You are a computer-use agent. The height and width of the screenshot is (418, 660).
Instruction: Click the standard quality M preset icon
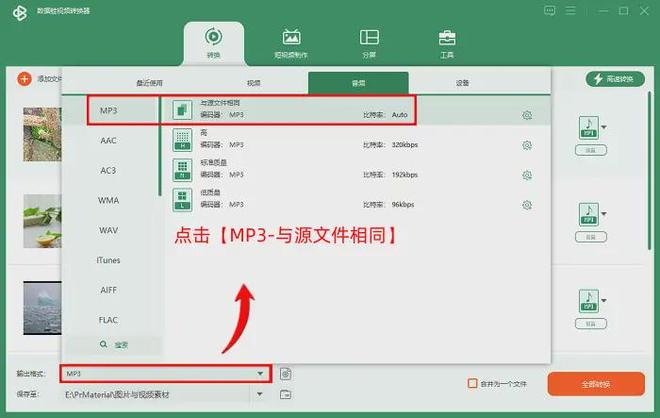pos(182,170)
